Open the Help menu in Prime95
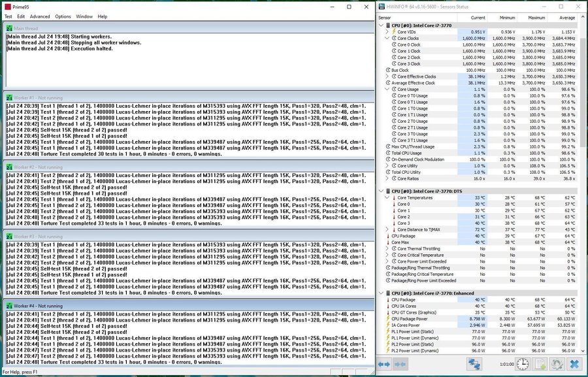588x377 pixels. [103, 16]
